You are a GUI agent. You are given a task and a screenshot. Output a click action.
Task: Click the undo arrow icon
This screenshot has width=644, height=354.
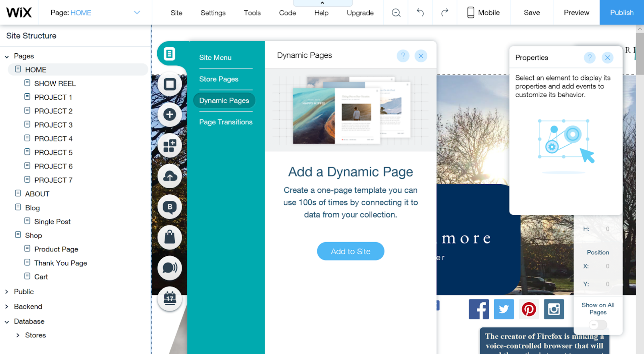point(420,12)
